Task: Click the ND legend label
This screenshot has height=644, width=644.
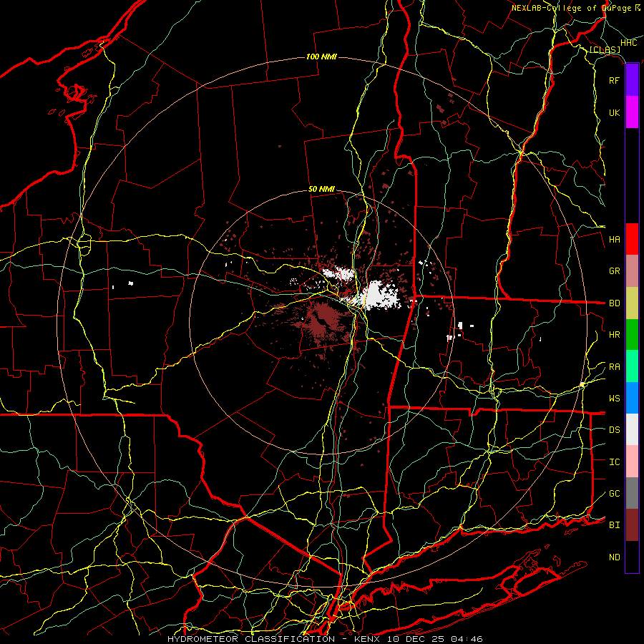Action: tap(615, 557)
